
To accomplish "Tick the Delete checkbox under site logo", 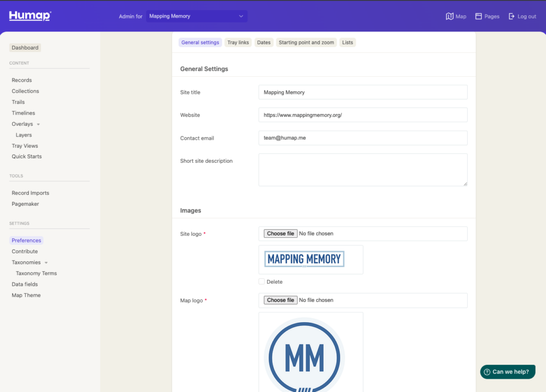I will (262, 282).
